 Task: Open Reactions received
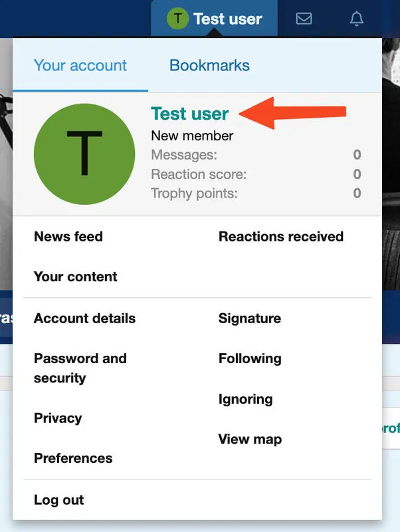coord(281,237)
